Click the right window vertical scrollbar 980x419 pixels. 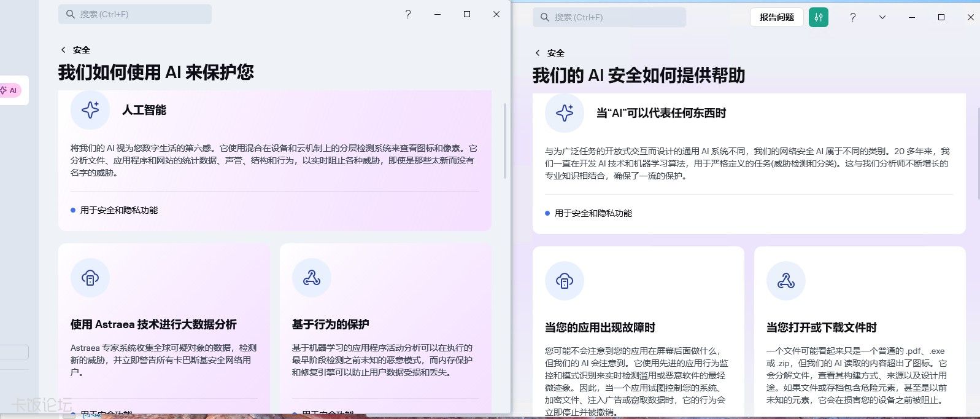[x=978, y=153]
